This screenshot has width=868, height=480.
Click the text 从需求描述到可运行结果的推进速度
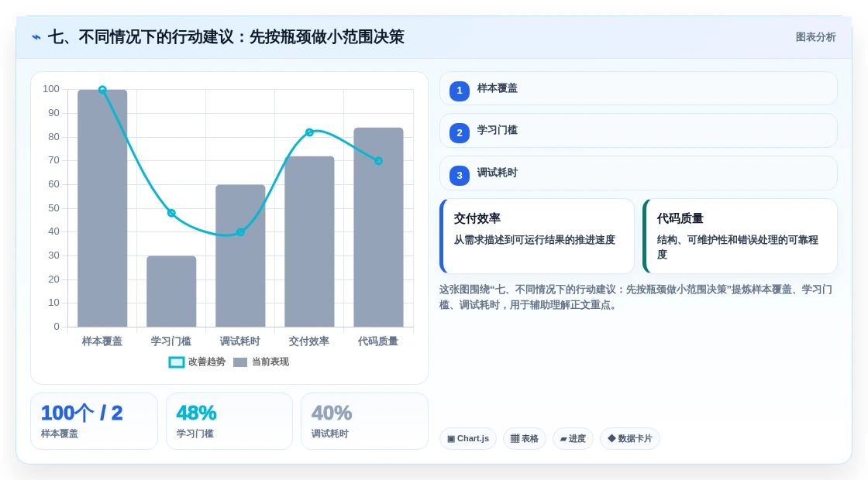click(535, 239)
